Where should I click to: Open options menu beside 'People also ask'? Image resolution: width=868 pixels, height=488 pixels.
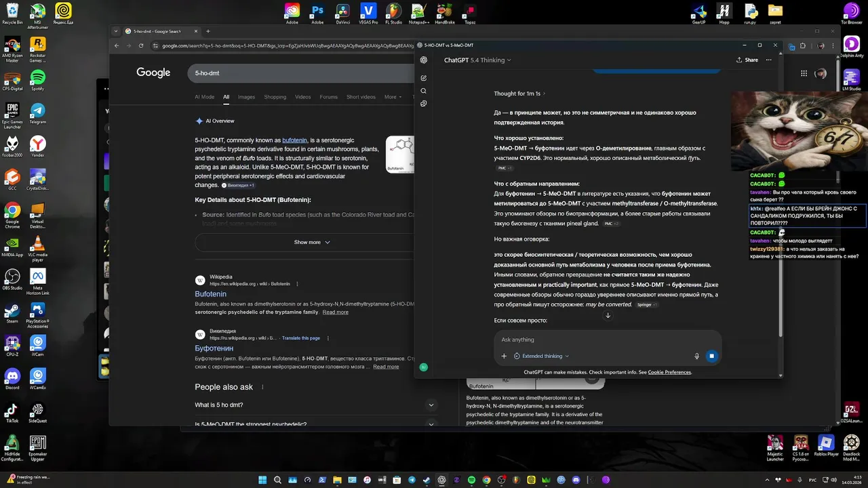(x=262, y=387)
